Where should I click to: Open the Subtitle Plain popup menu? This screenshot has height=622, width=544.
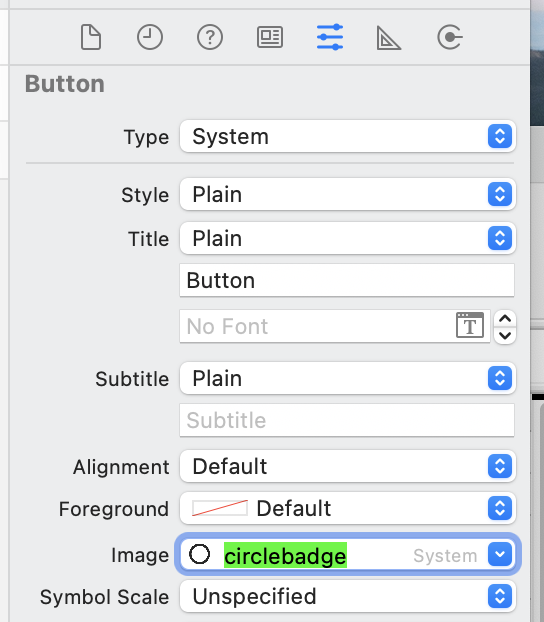tap(348, 378)
